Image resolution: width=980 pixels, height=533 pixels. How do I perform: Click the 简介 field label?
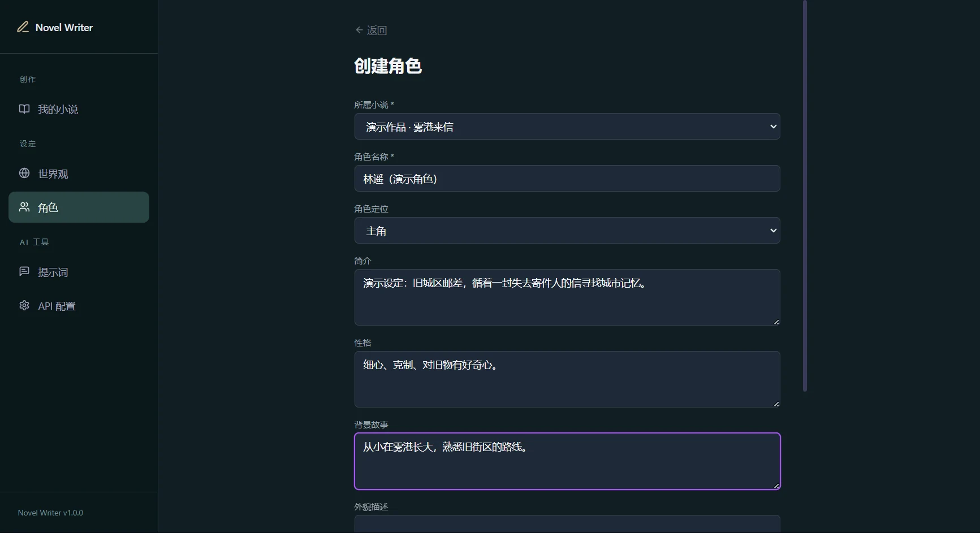pyautogui.click(x=363, y=261)
